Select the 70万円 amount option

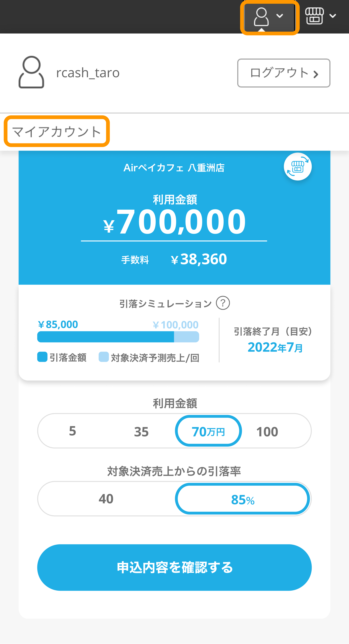click(x=208, y=431)
